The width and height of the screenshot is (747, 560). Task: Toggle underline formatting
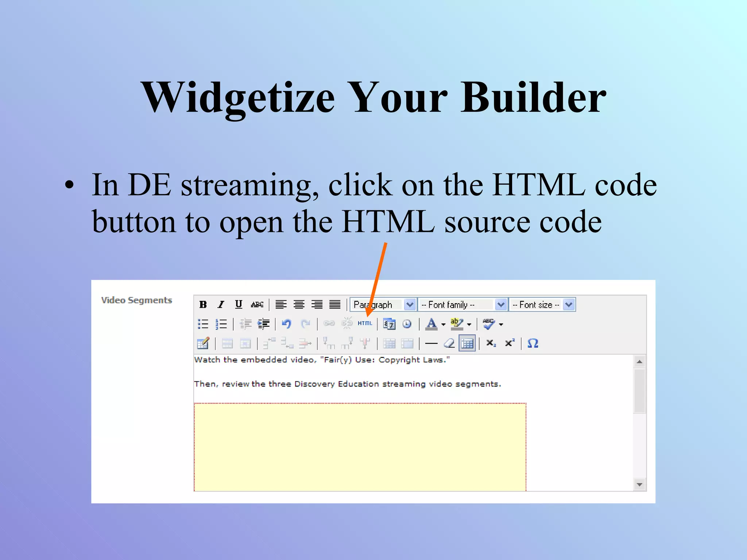239,304
